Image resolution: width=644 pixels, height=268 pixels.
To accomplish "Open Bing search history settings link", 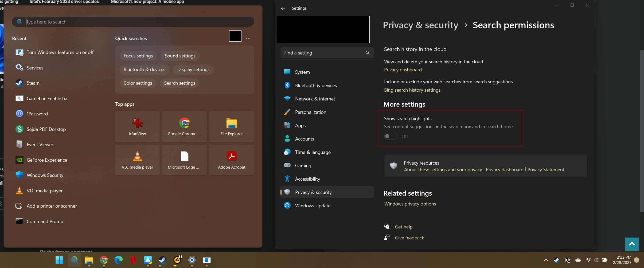I will click(412, 90).
